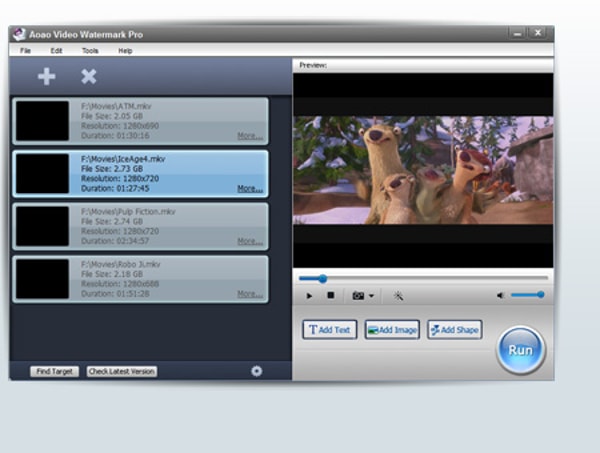Viewport: 600px width, 453px height.
Task: Click More link for ATM.mkv
Action: [250, 136]
